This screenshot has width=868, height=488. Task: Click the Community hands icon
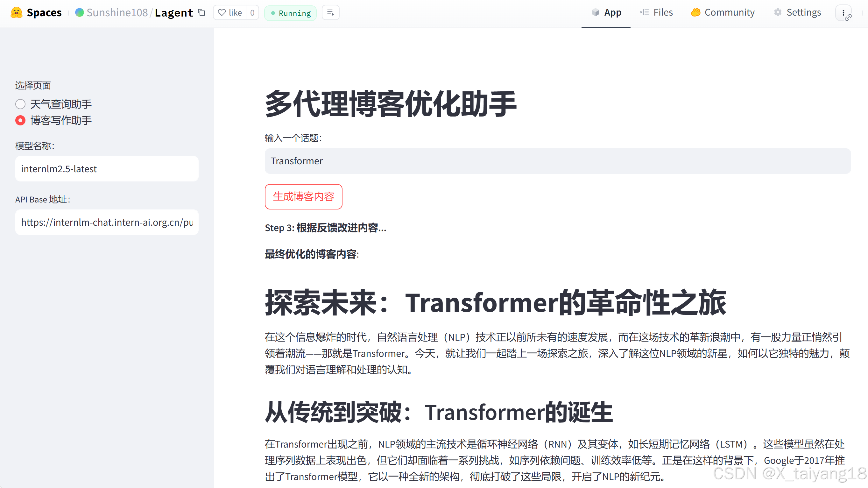click(695, 12)
